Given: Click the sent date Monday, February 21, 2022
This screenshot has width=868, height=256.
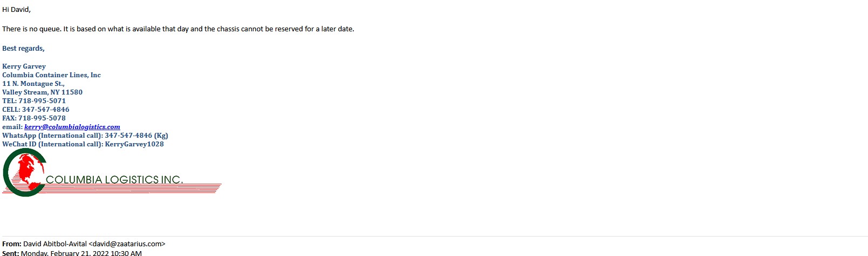Looking at the screenshot, I should 81,253.
